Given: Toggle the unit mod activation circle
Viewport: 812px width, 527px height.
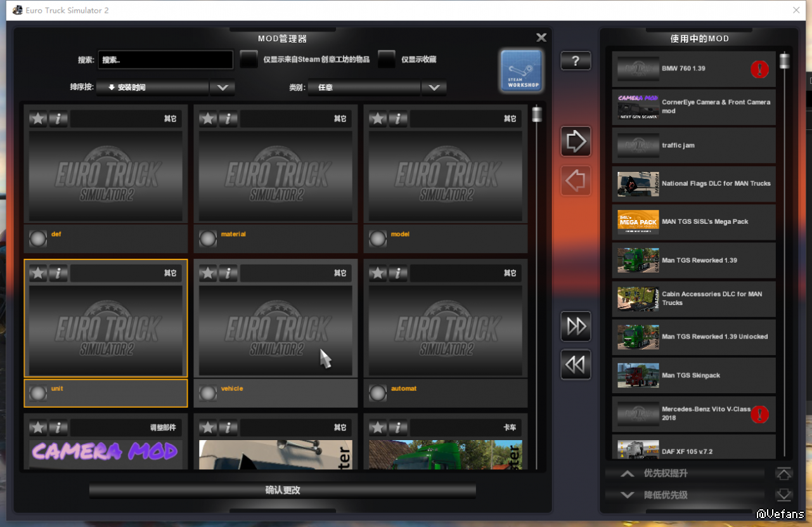Looking at the screenshot, I should [x=38, y=393].
